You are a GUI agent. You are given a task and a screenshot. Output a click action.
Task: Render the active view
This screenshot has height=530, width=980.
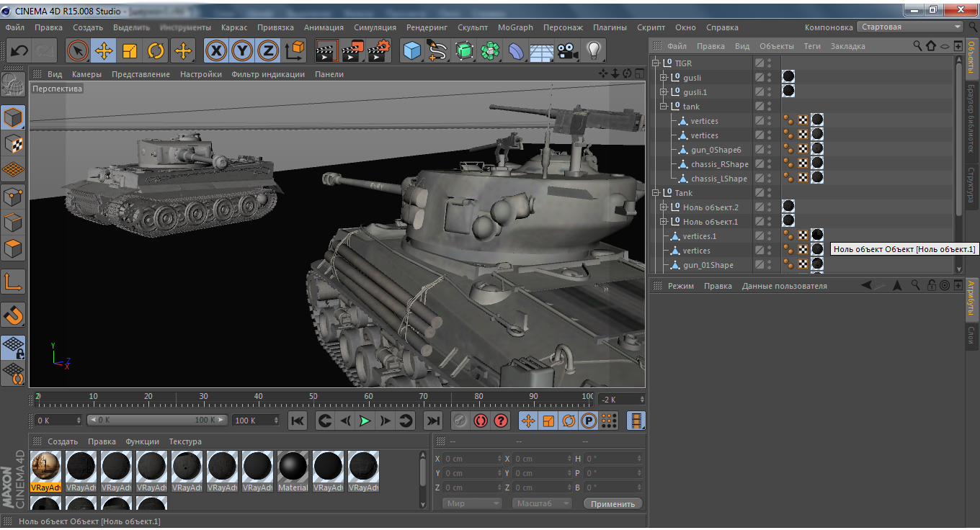point(326,51)
